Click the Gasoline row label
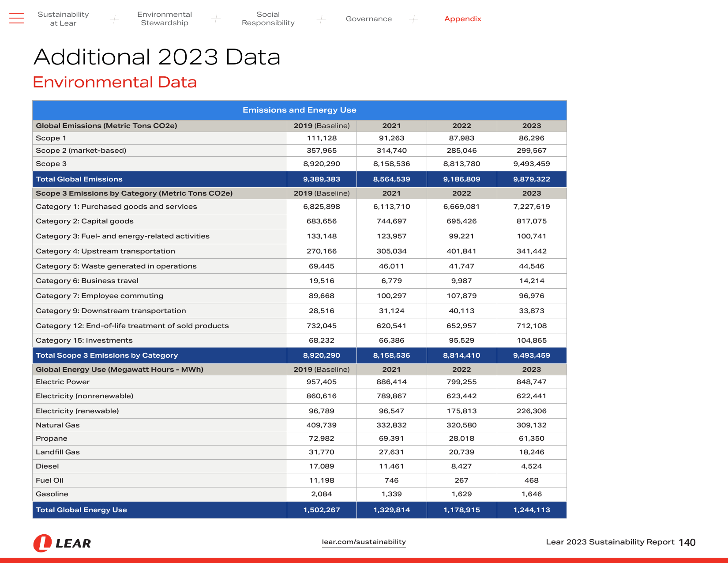Viewport: 728px width, 563px height. 52,494
